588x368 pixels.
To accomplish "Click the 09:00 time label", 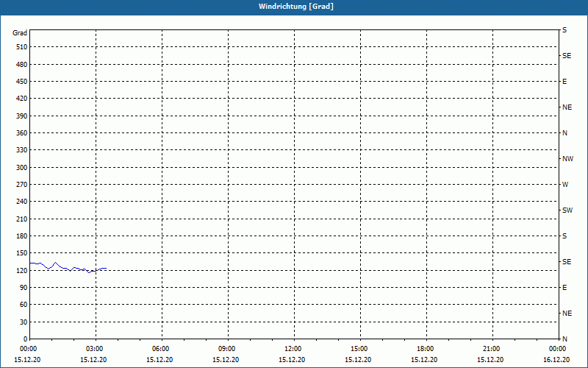I will click(x=227, y=349).
